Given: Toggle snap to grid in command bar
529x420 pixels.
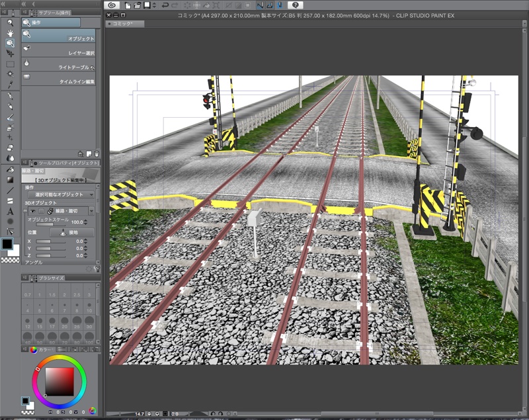Looking at the screenshot, I should [280, 5].
